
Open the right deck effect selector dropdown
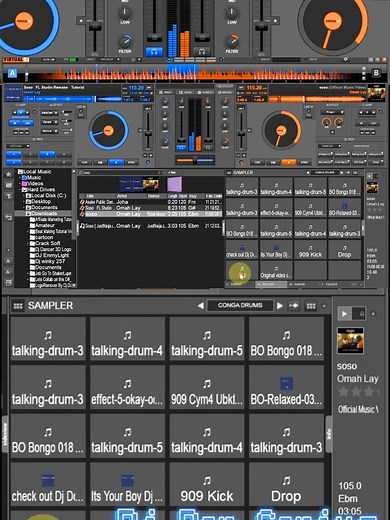[332, 112]
